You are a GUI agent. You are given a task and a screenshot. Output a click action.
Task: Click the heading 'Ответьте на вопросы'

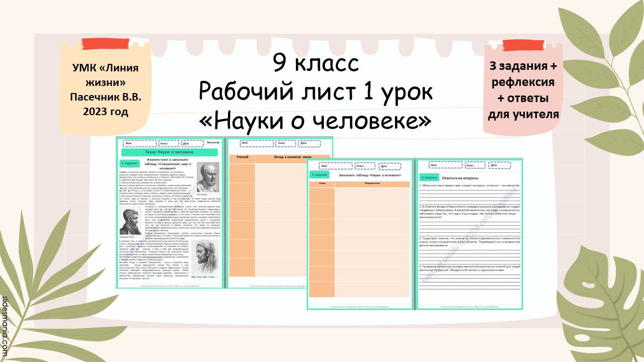click(460, 178)
